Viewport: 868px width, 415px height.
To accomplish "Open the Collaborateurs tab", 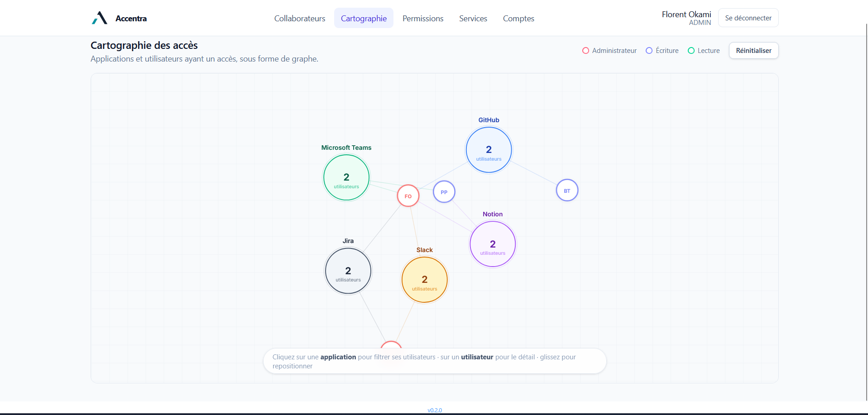I will 300,18.
